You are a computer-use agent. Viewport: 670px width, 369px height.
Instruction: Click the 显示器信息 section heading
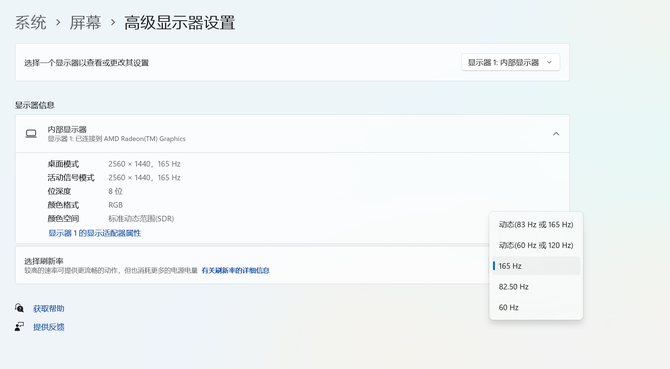coord(35,105)
